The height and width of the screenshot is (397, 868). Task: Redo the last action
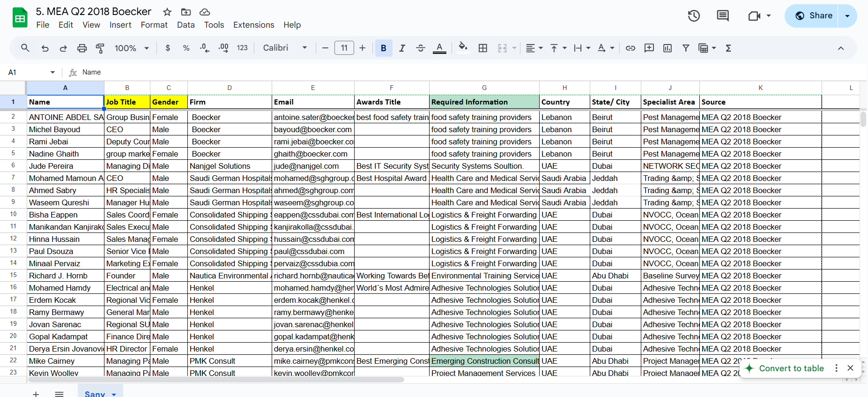click(x=63, y=48)
